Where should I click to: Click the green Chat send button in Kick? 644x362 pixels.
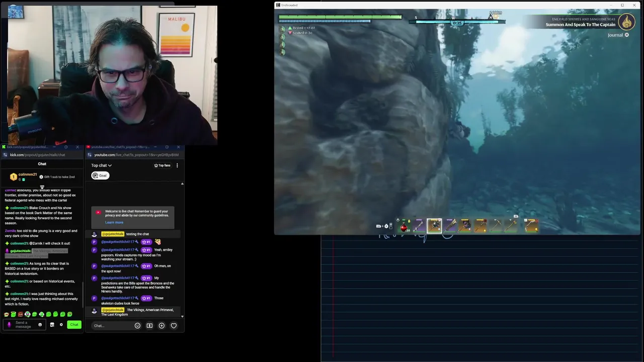click(74, 325)
